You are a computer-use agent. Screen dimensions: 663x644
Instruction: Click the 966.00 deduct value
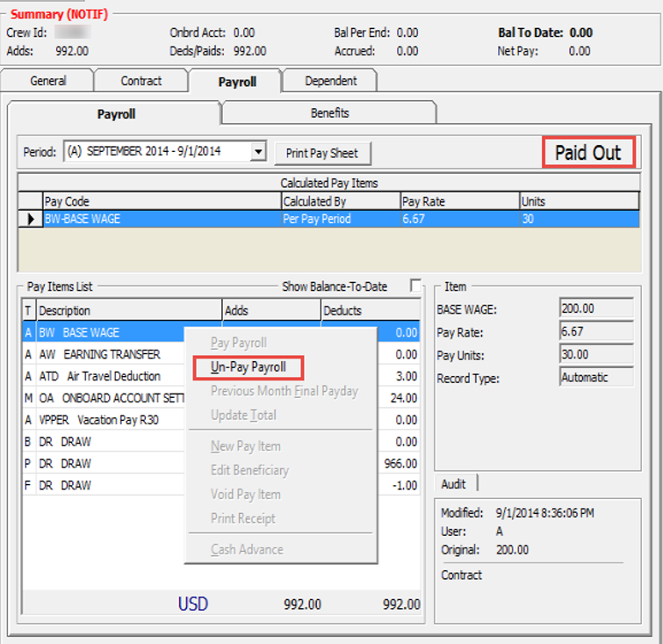tap(400, 464)
